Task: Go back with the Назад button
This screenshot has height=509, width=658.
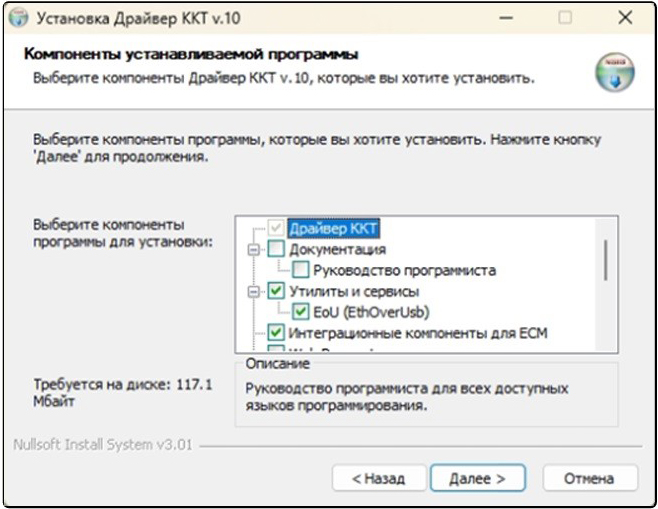Action: click(379, 478)
